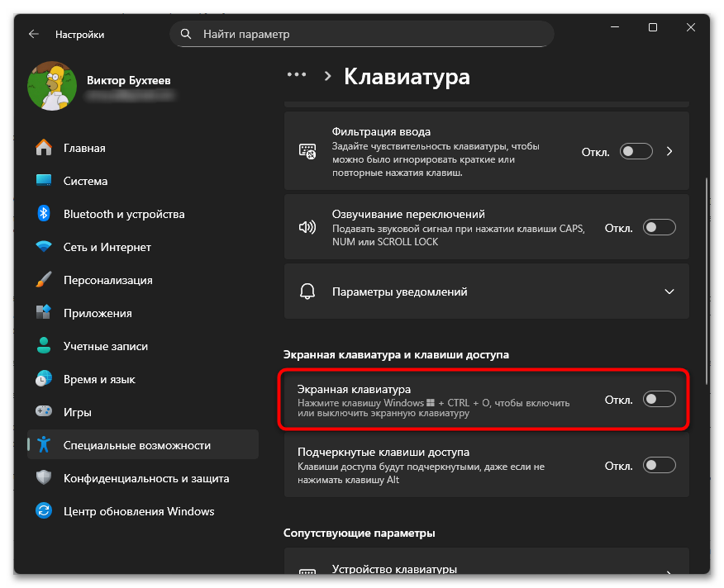This screenshot has width=724, height=588.
Task: Click the Фильтрация ввода title text
Action: pyautogui.click(x=381, y=131)
